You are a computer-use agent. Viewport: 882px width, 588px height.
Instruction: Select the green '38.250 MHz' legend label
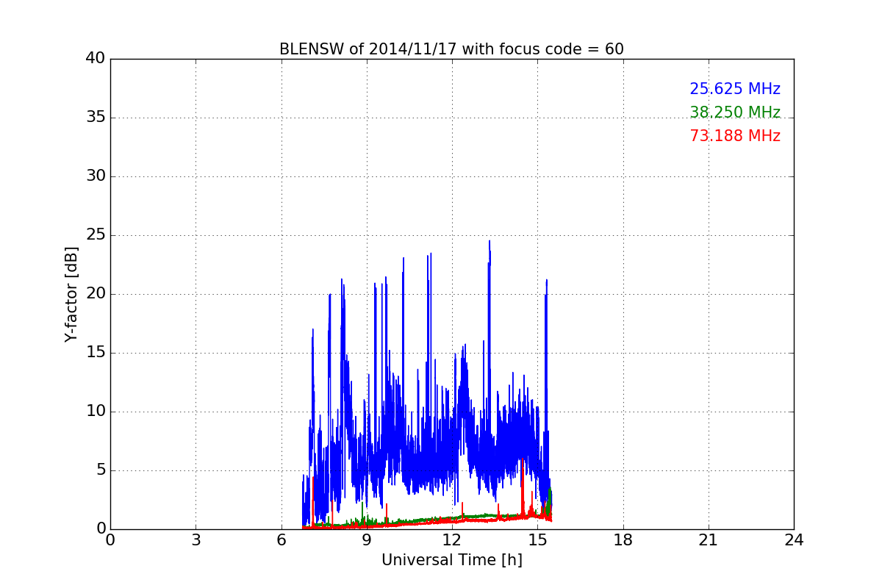tap(735, 112)
